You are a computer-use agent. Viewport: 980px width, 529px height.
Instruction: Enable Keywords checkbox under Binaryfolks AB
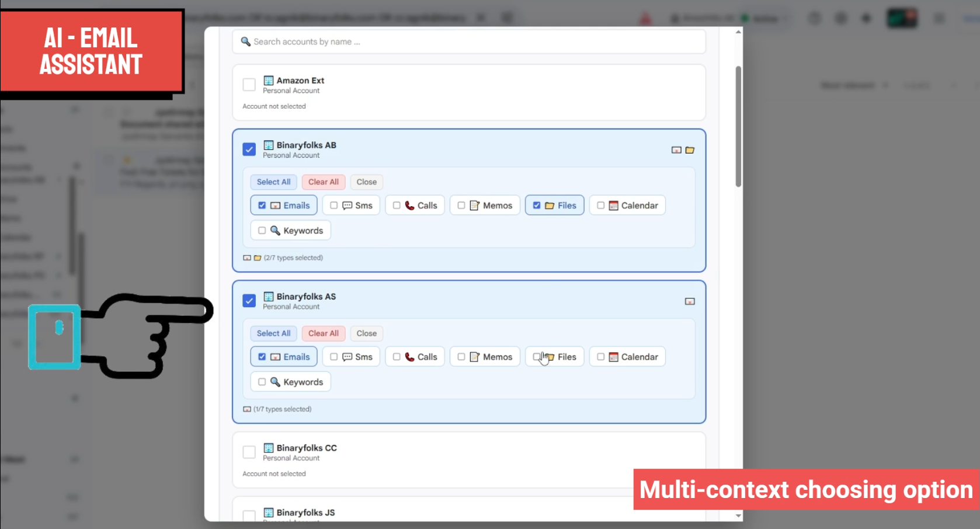[x=262, y=231]
